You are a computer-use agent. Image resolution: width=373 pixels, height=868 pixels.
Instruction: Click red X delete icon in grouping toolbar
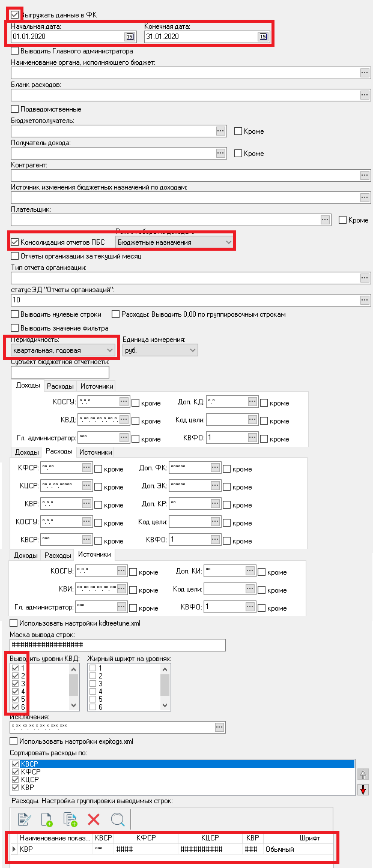point(94,819)
